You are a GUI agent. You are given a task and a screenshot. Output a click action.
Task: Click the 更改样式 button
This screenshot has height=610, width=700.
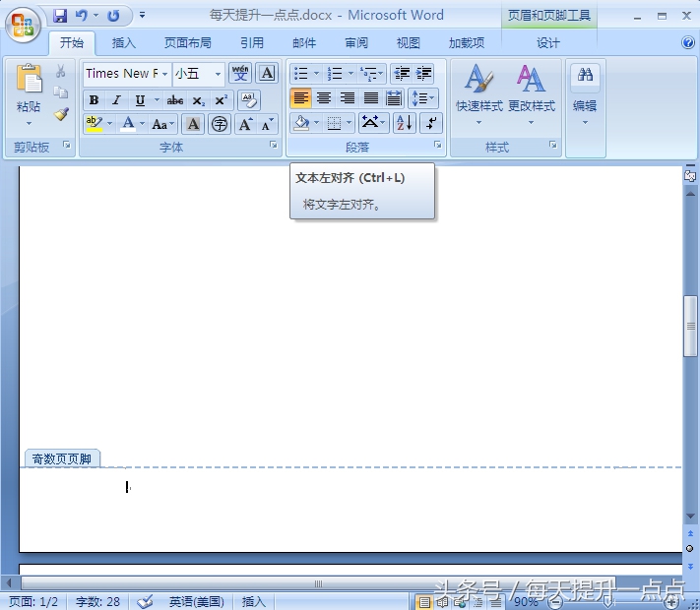(532, 93)
